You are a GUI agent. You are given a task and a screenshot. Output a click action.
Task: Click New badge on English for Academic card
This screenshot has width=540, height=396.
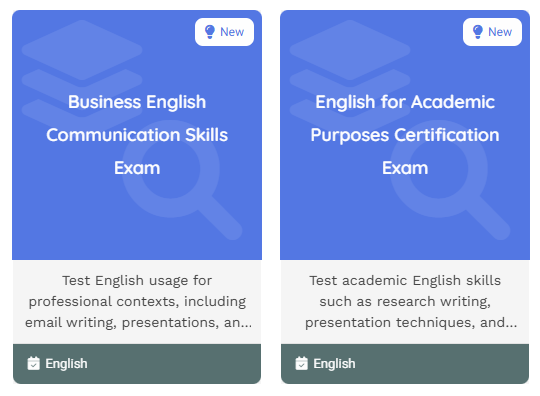tap(492, 32)
